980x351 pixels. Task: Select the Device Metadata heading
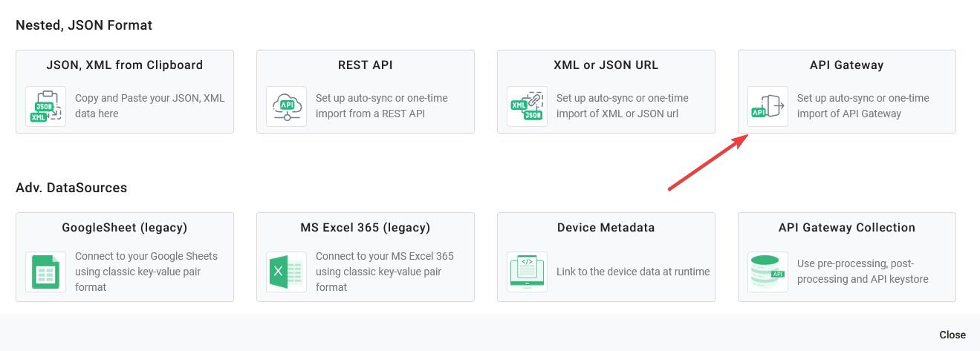click(606, 228)
